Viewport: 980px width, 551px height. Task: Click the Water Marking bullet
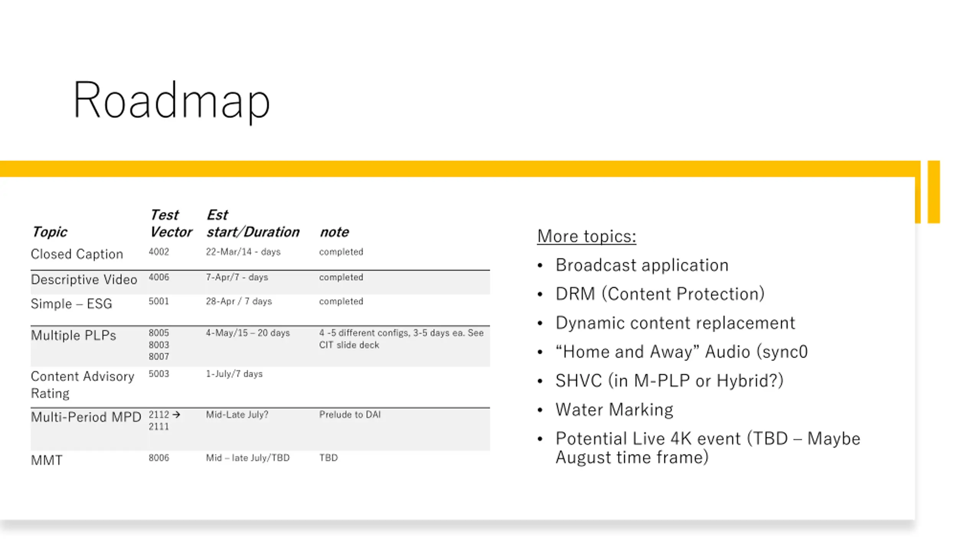pyautogui.click(x=614, y=410)
